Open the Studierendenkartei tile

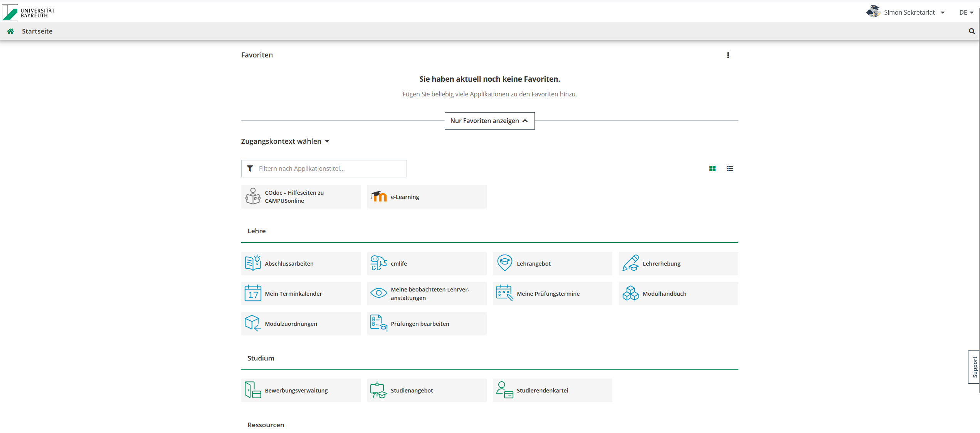click(x=552, y=390)
